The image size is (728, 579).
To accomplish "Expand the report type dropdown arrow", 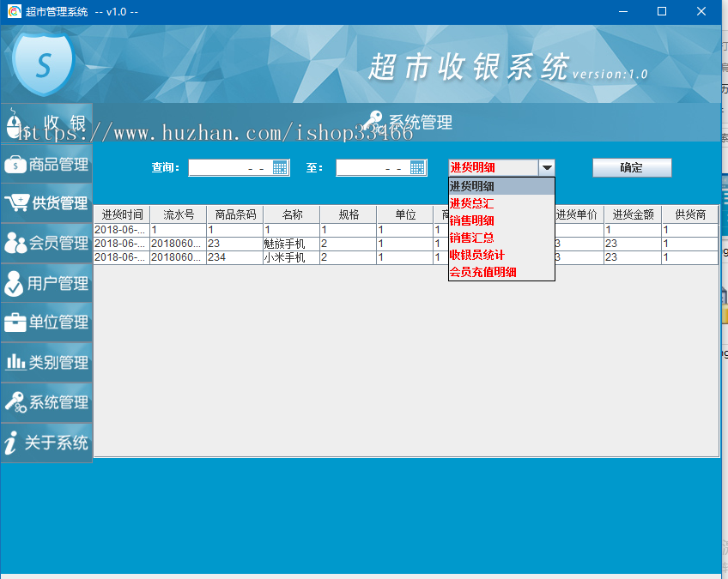I will [x=547, y=167].
